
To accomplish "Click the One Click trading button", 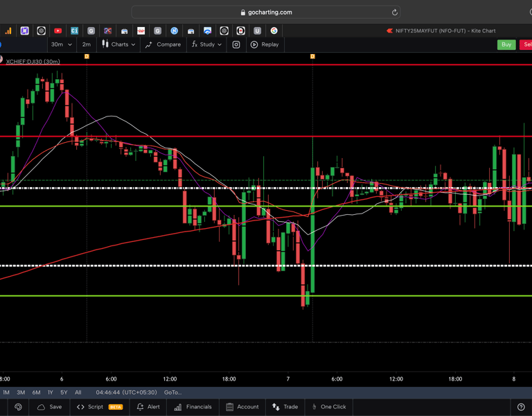I will point(329,407).
